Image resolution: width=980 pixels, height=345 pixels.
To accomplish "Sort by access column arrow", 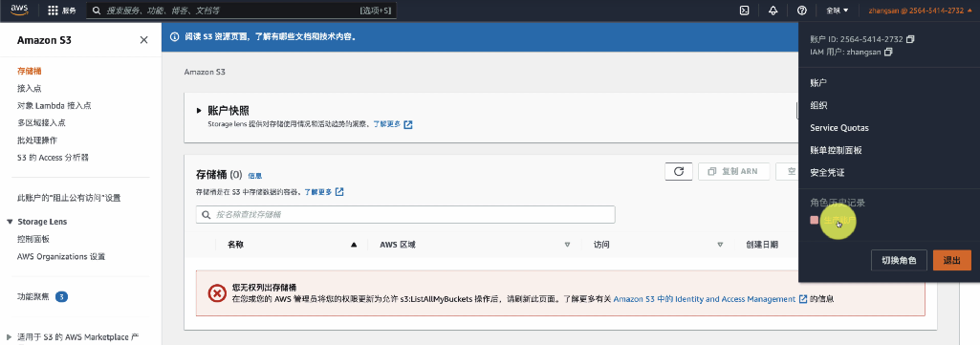I will (x=720, y=245).
